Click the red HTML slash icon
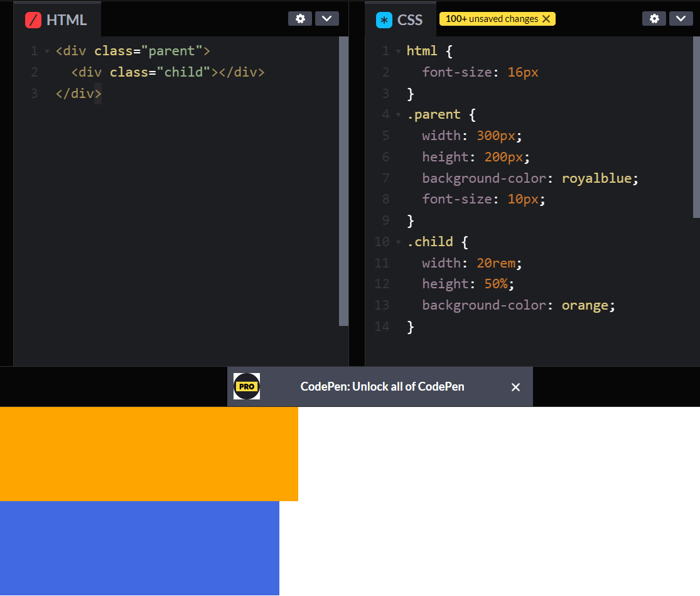The height and width of the screenshot is (596, 700). pyautogui.click(x=33, y=20)
